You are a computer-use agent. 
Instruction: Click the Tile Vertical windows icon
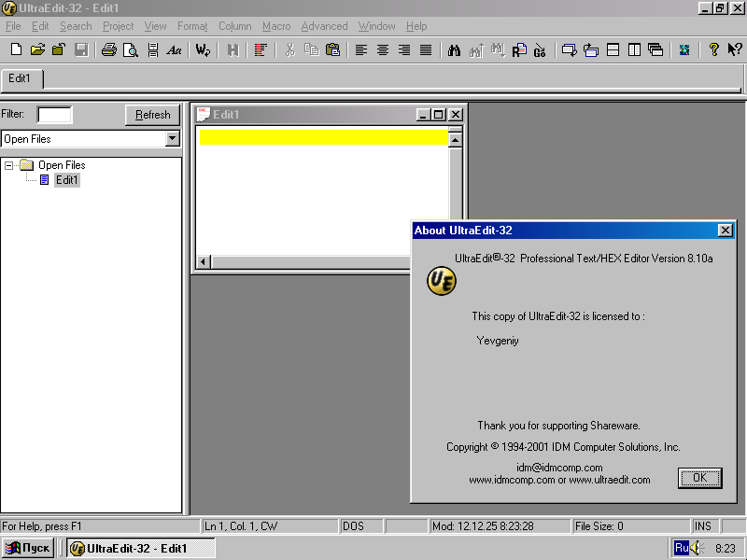pyautogui.click(x=634, y=49)
